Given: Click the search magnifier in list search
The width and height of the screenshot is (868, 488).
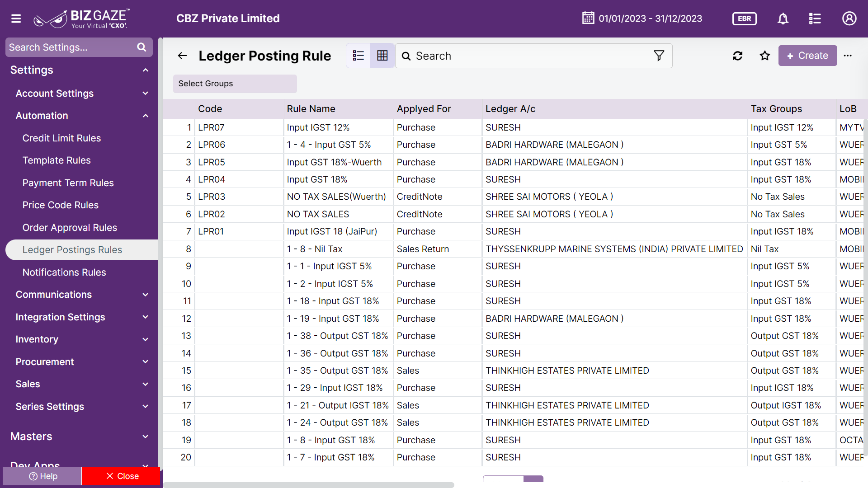Looking at the screenshot, I should pyautogui.click(x=406, y=56).
